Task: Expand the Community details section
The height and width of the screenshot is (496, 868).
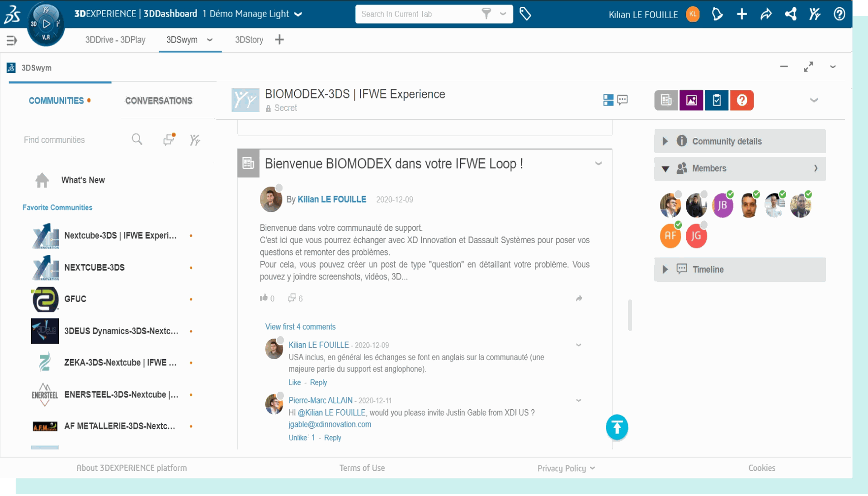Action: click(x=665, y=141)
